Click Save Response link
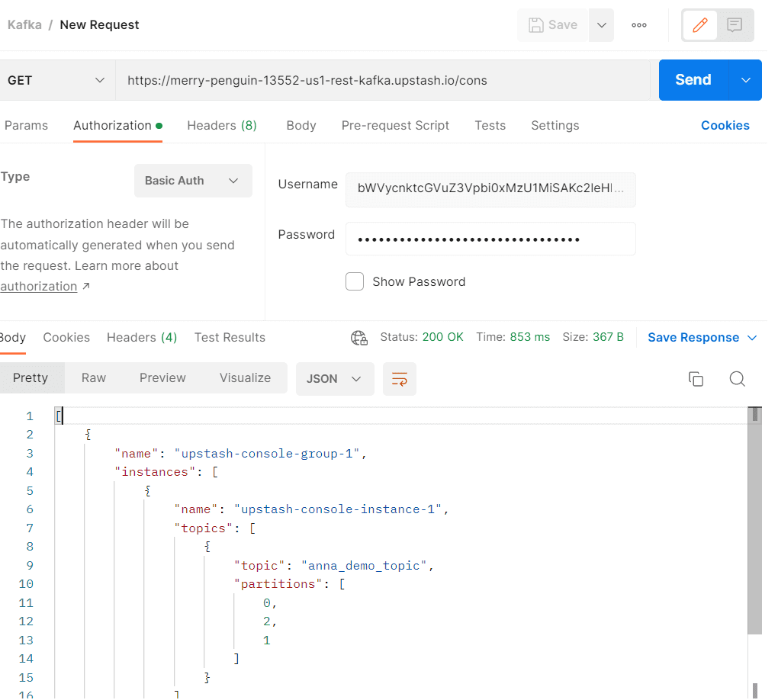The height and width of the screenshot is (700, 778). point(693,337)
